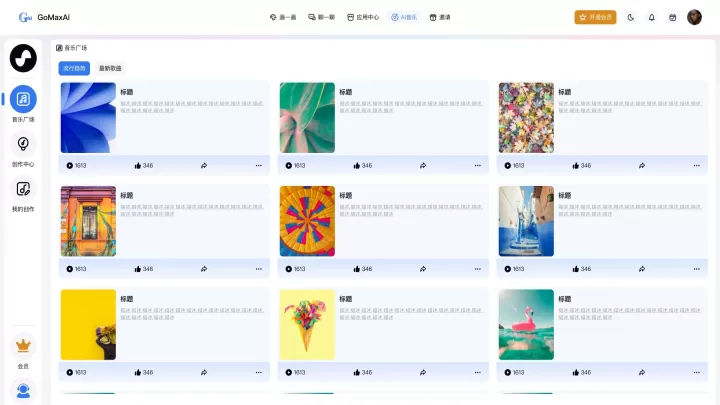Go to 我的创作 in the sidebar
The image size is (720, 405).
[x=23, y=189]
